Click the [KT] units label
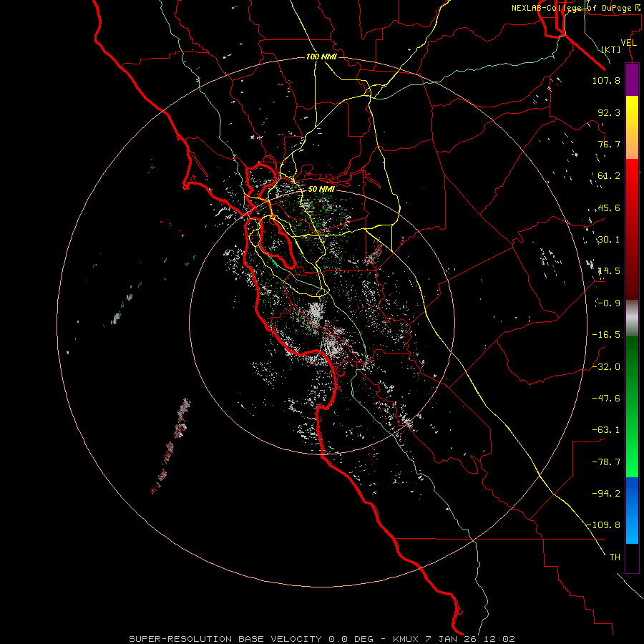The height and width of the screenshot is (644, 644). point(611,49)
